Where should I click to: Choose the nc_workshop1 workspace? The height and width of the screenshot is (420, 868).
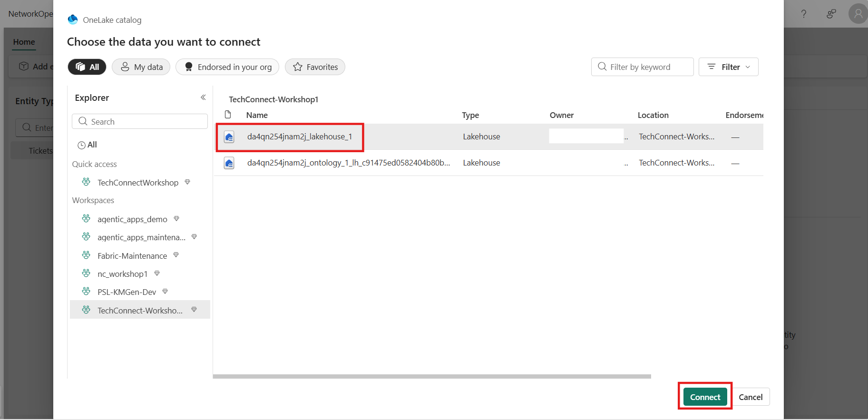click(123, 274)
